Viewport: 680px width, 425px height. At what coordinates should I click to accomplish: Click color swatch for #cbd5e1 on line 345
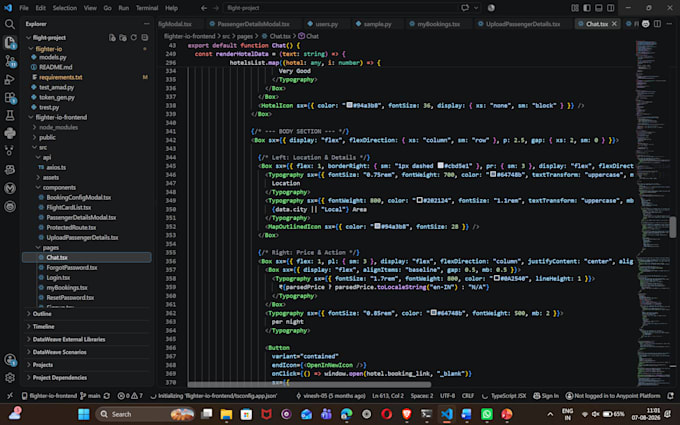click(440, 166)
